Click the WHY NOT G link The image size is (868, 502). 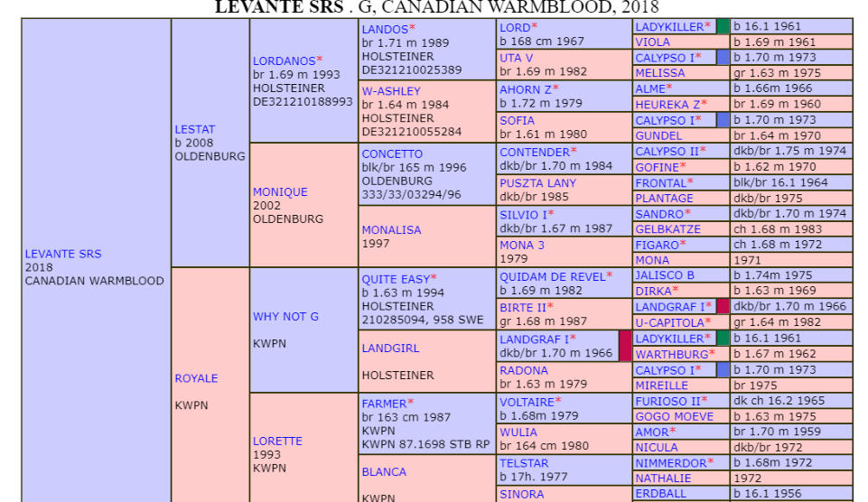point(285,317)
